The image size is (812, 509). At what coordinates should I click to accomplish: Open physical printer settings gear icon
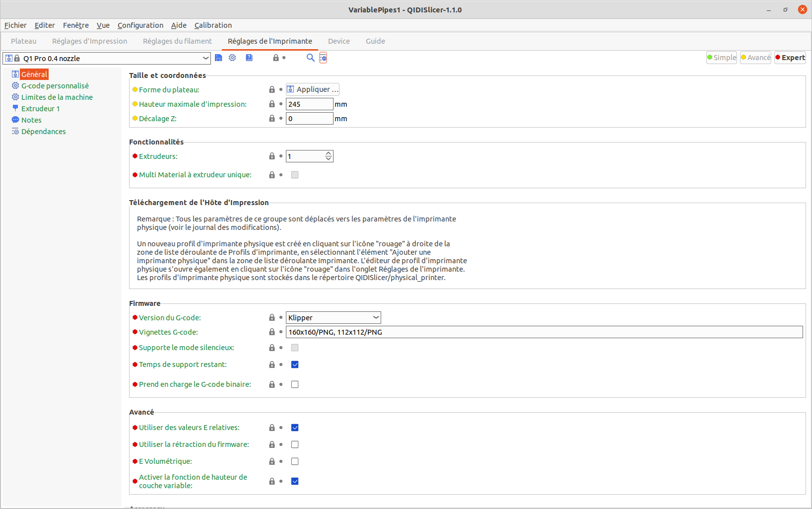click(x=232, y=58)
